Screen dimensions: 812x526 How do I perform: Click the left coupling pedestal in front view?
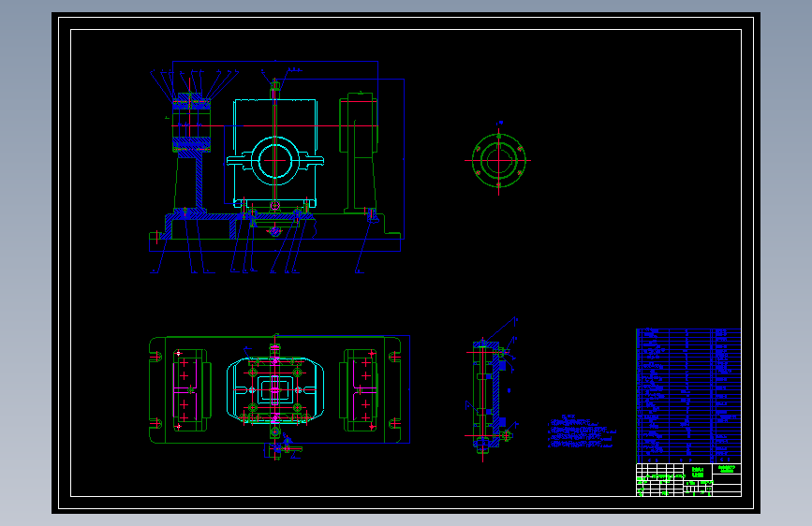pyautogui.click(x=190, y=153)
